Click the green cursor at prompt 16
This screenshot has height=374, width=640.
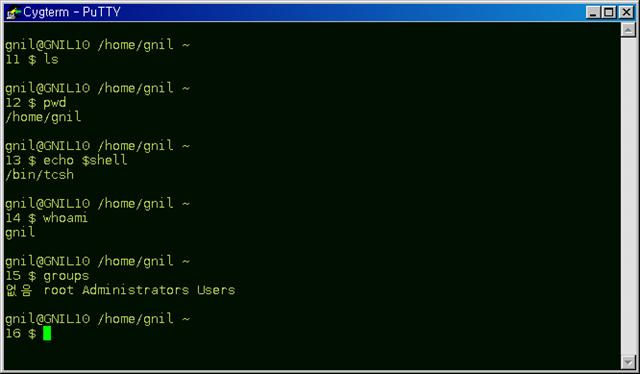coord(47,333)
